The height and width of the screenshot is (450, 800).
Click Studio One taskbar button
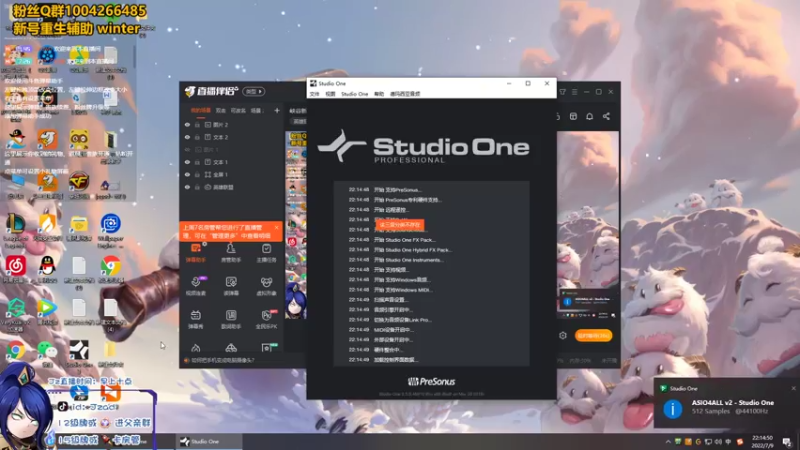pos(209,441)
